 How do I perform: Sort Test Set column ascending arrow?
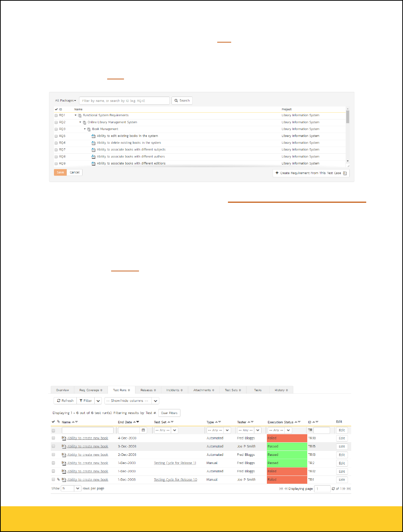pyautogui.click(x=169, y=422)
